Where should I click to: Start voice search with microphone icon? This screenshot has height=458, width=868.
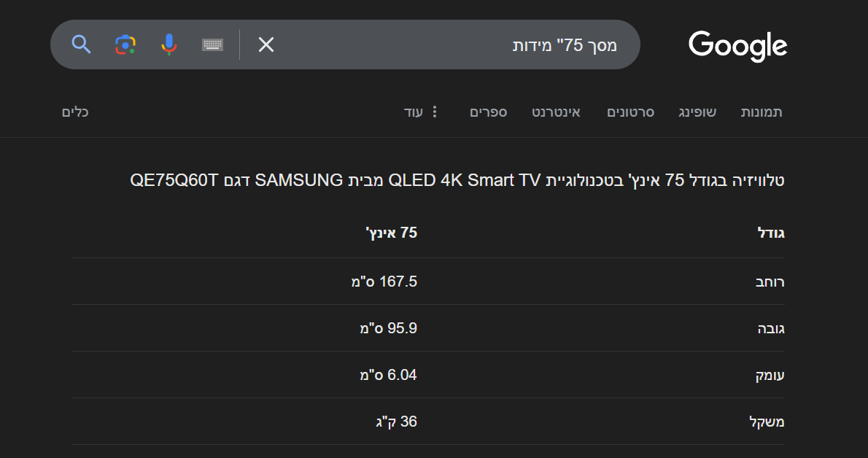pos(168,44)
